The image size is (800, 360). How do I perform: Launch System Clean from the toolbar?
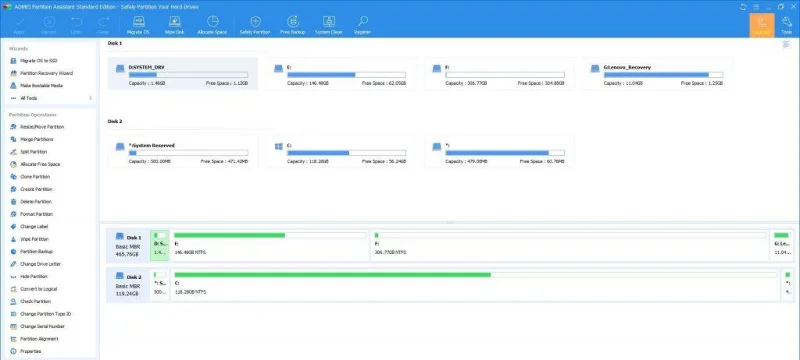(329, 25)
